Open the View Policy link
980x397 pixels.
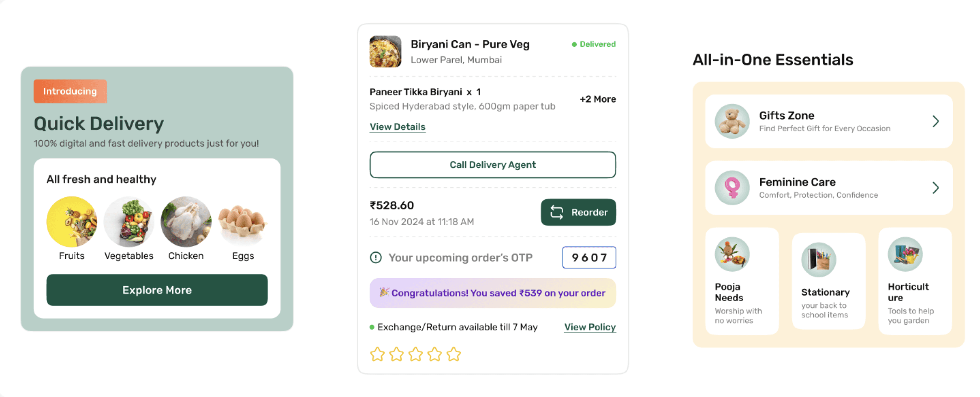pyautogui.click(x=590, y=327)
